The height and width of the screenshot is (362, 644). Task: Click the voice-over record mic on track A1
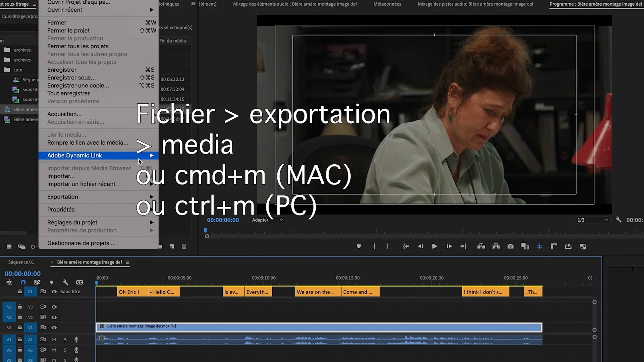pyautogui.click(x=76, y=340)
